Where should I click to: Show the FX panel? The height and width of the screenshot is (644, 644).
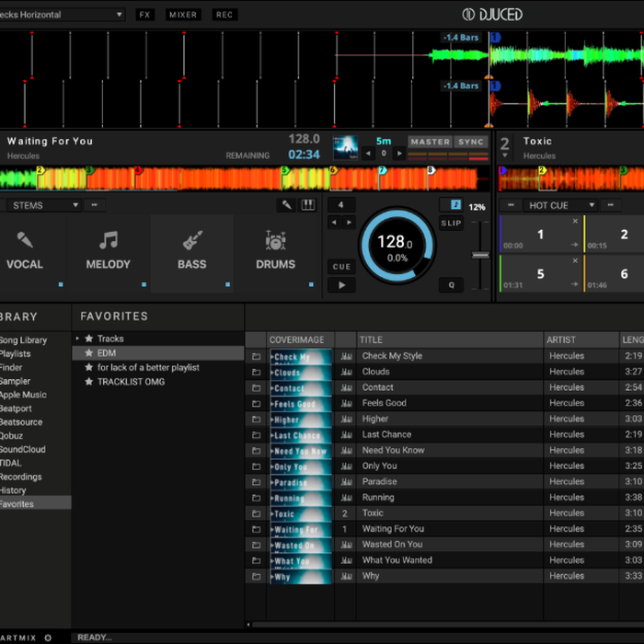[x=144, y=15]
